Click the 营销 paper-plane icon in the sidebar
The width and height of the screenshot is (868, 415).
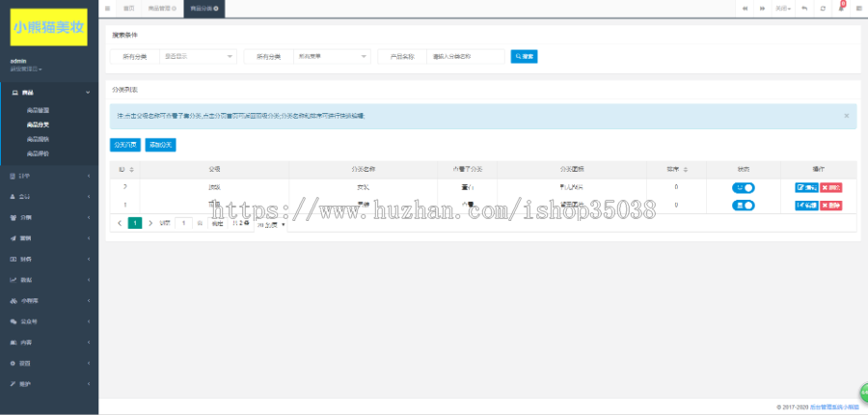coord(14,238)
